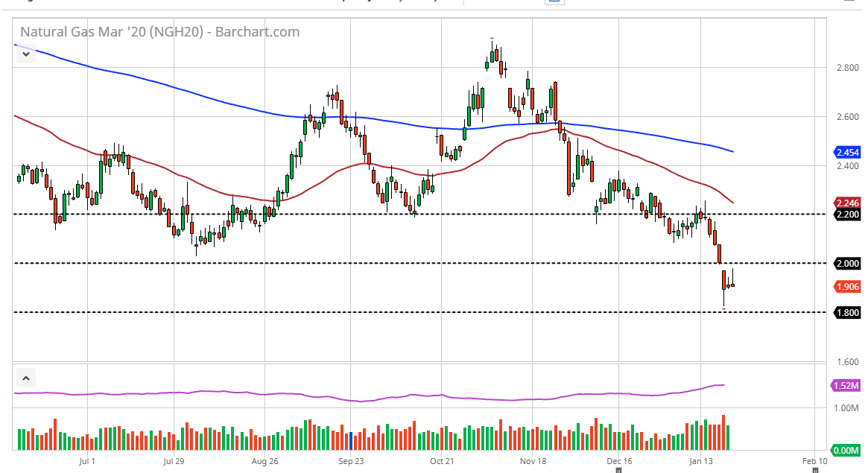Click the blue volume bar near Sep 23

coord(350,440)
